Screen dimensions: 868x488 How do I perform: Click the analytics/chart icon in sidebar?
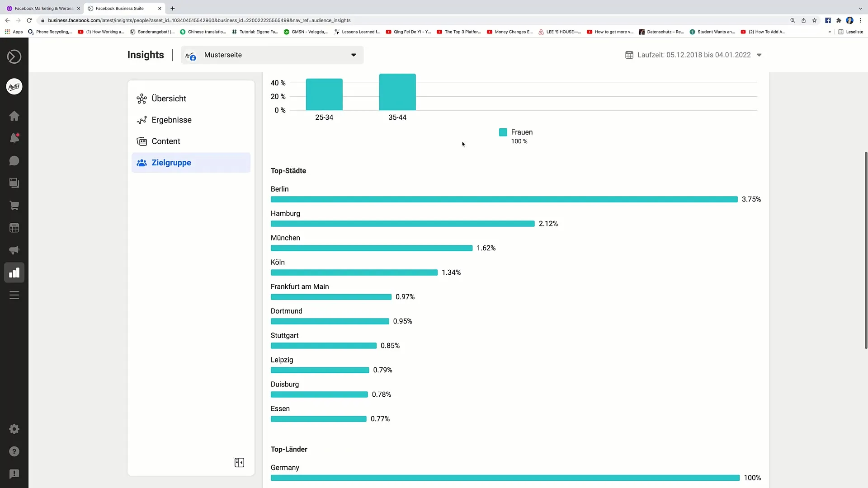pyautogui.click(x=14, y=272)
